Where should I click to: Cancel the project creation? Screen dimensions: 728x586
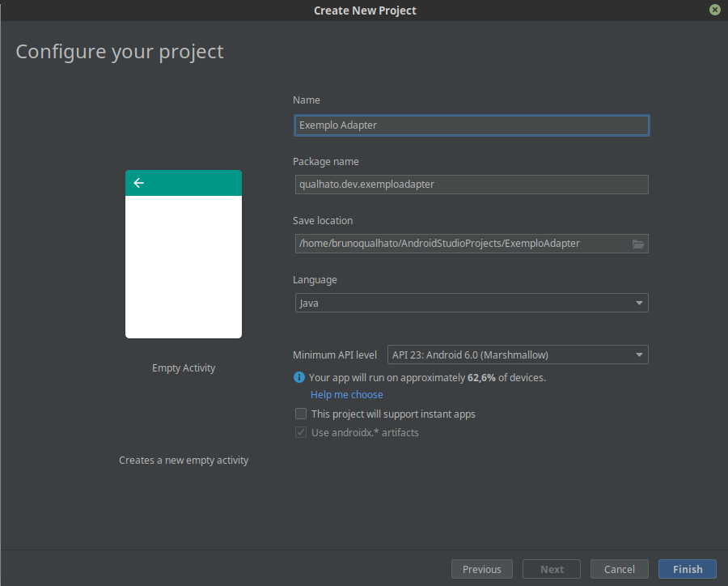coord(619,569)
